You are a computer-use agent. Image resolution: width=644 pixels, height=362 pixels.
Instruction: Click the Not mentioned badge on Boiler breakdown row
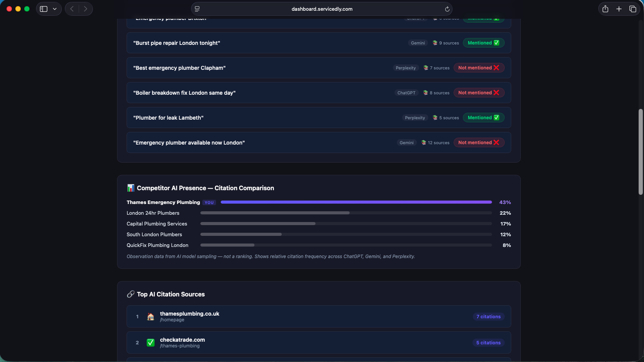(479, 92)
